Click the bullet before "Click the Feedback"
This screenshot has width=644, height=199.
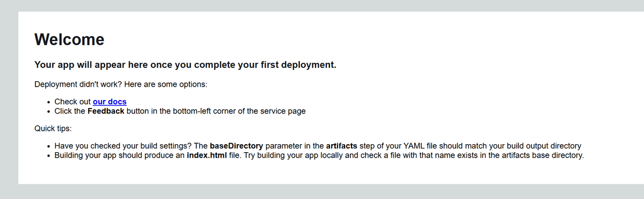point(49,112)
